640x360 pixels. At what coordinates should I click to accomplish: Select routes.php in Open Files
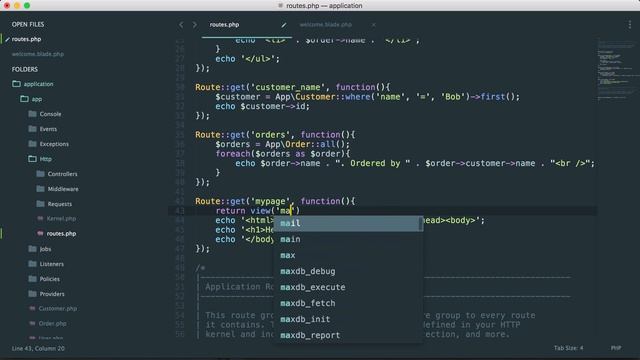[x=27, y=40]
